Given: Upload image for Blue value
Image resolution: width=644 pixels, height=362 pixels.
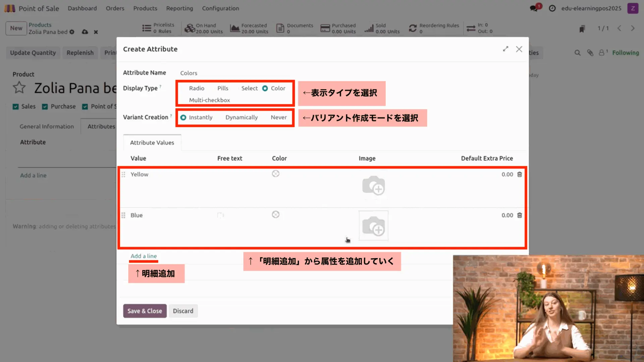Looking at the screenshot, I should coord(373,226).
